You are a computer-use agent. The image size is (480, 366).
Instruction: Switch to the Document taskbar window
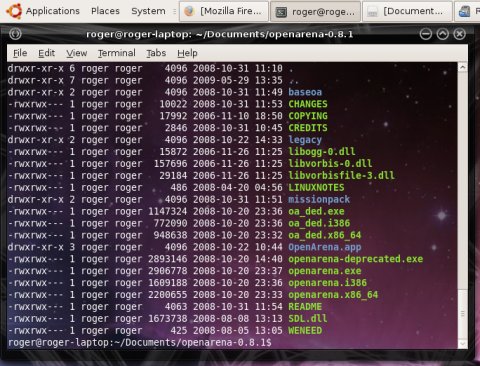coord(407,12)
